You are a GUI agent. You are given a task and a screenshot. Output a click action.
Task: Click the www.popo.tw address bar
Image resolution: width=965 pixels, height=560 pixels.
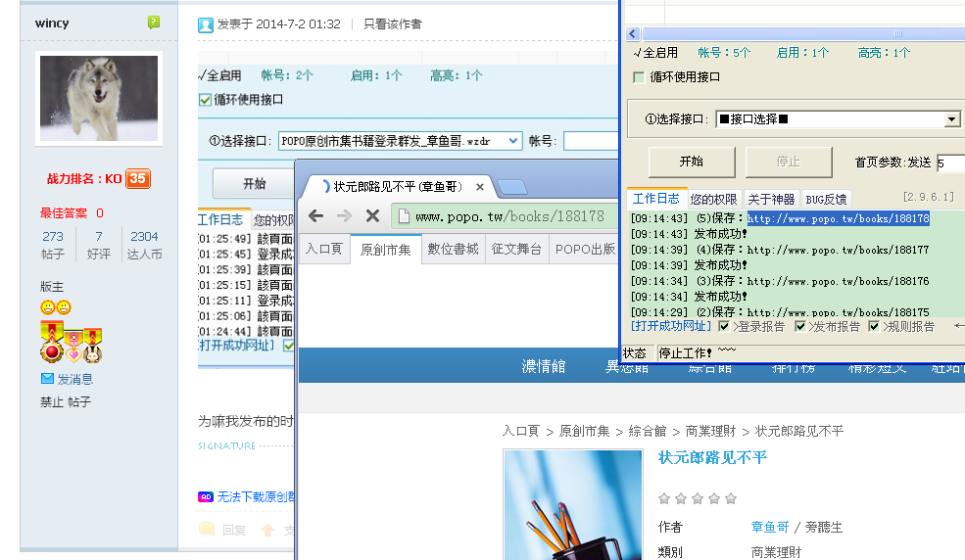tap(505, 216)
